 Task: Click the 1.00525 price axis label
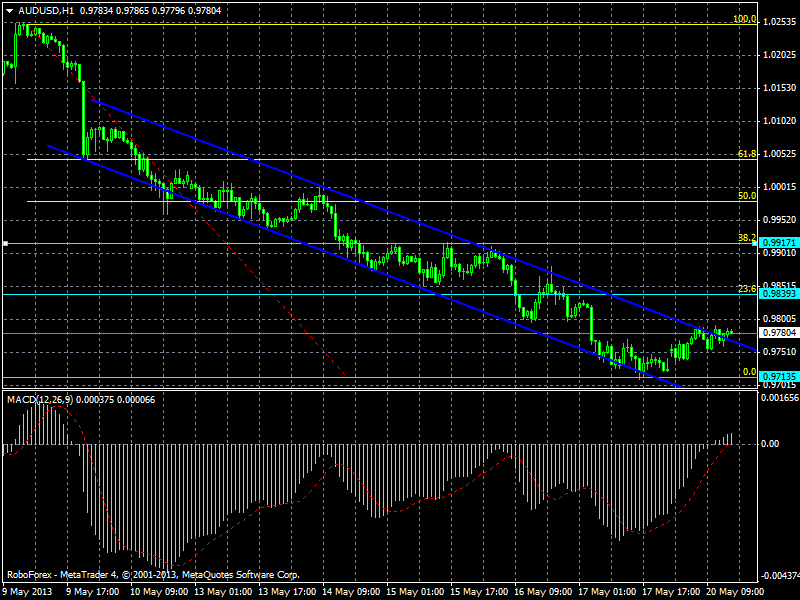click(780, 154)
